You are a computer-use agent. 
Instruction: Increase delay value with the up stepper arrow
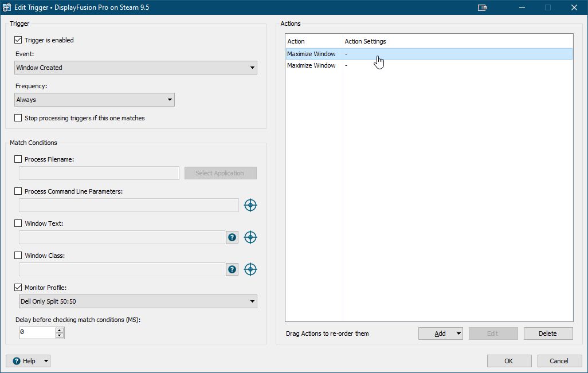point(60,330)
